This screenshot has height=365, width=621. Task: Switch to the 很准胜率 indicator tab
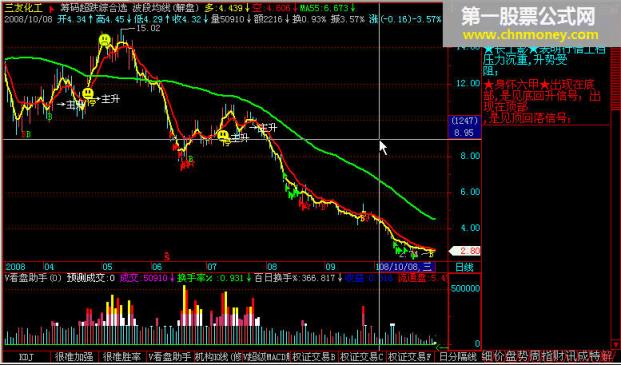tap(122, 357)
